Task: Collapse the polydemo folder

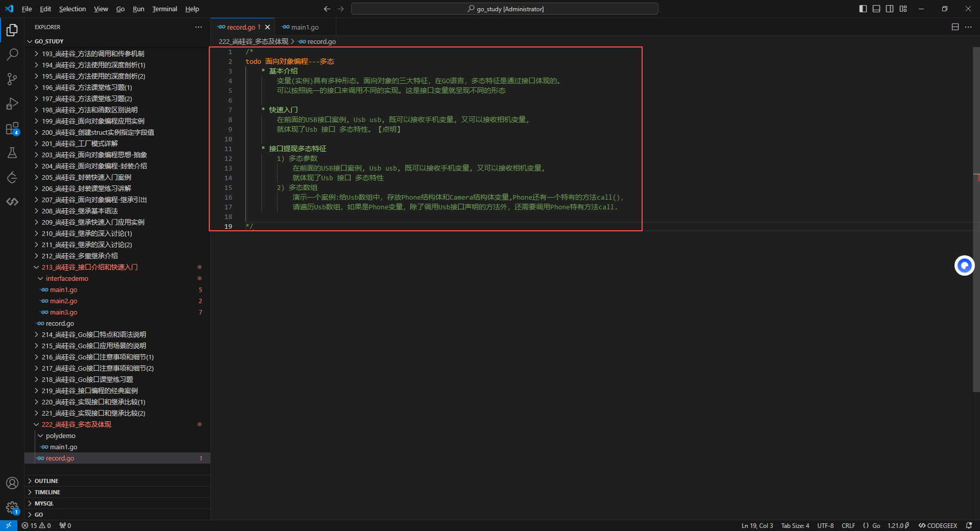Action: 117,436
